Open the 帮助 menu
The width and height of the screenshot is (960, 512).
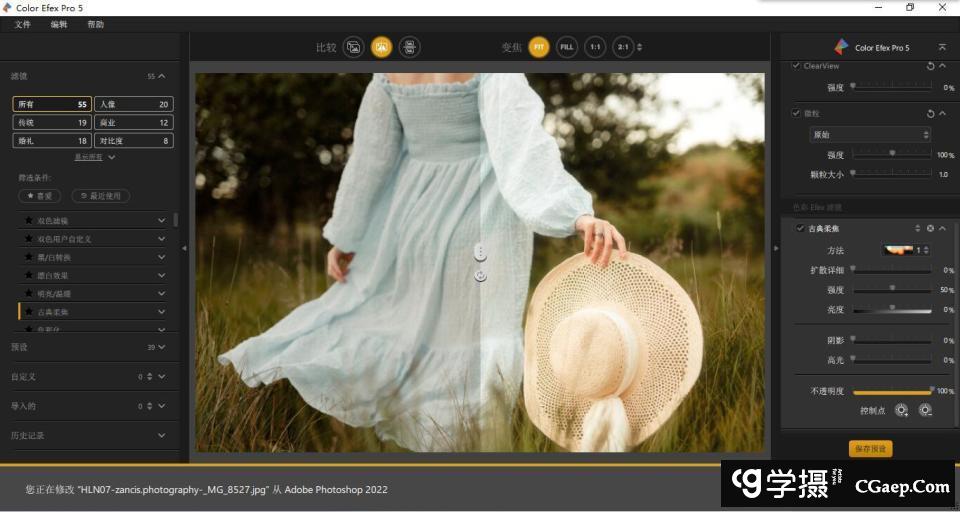coord(95,24)
